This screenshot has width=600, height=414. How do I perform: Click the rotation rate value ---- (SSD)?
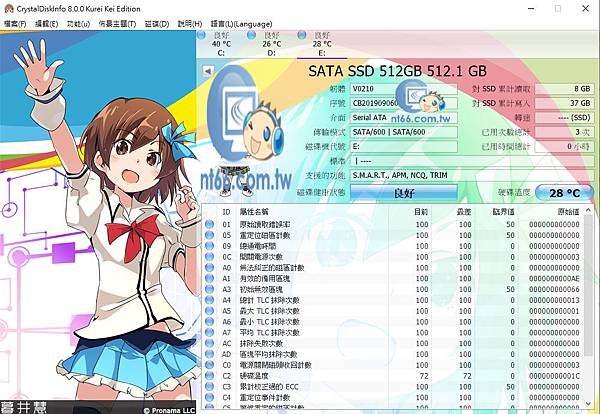click(564, 117)
